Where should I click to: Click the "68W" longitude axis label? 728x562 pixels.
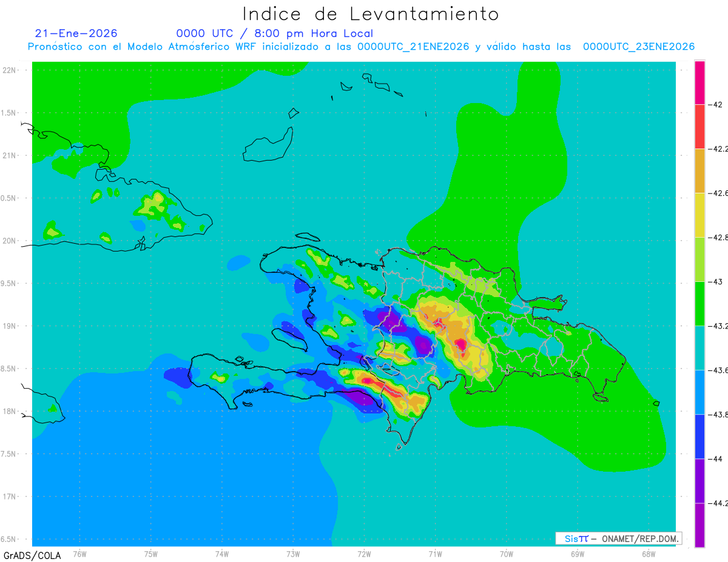(x=648, y=554)
